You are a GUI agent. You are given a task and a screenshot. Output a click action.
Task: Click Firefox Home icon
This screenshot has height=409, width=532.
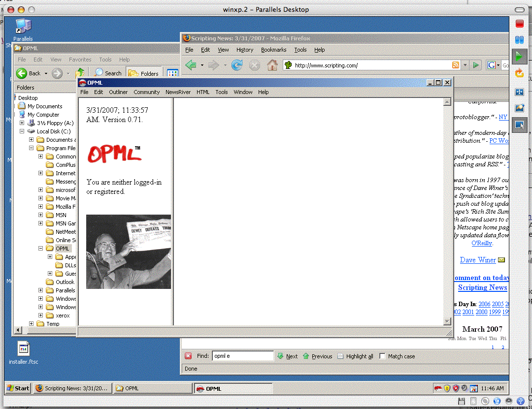pyautogui.click(x=272, y=65)
